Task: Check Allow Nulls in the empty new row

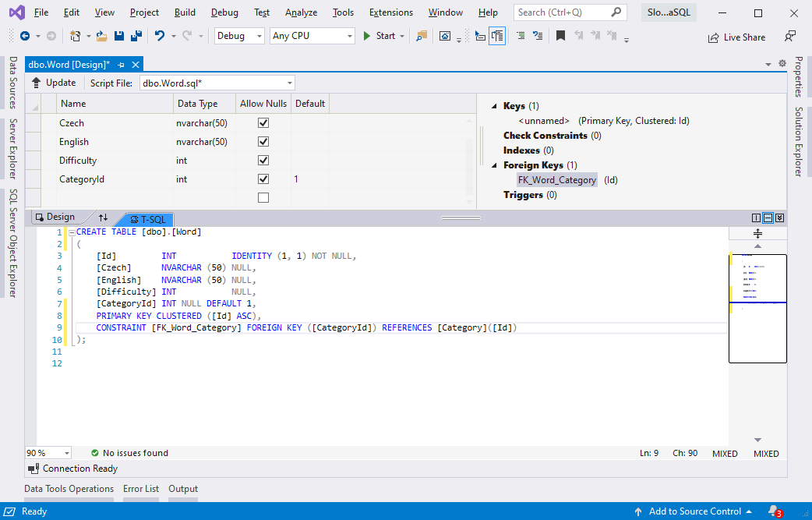Action: click(263, 197)
